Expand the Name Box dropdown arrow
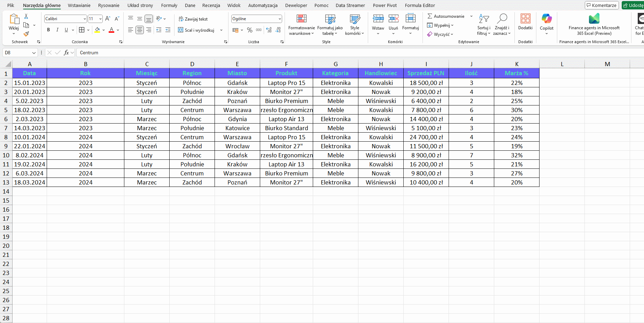The width and height of the screenshot is (644, 323). click(x=34, y=53)
